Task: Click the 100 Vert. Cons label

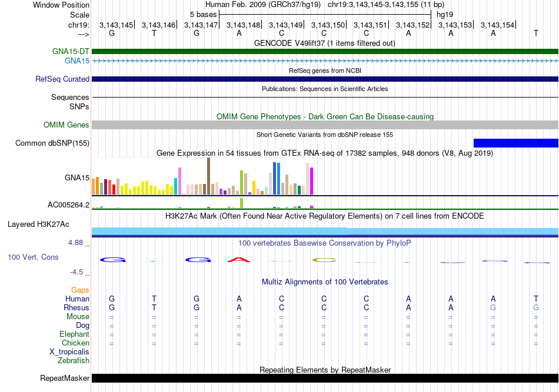Action: click(x=33, y=257)
